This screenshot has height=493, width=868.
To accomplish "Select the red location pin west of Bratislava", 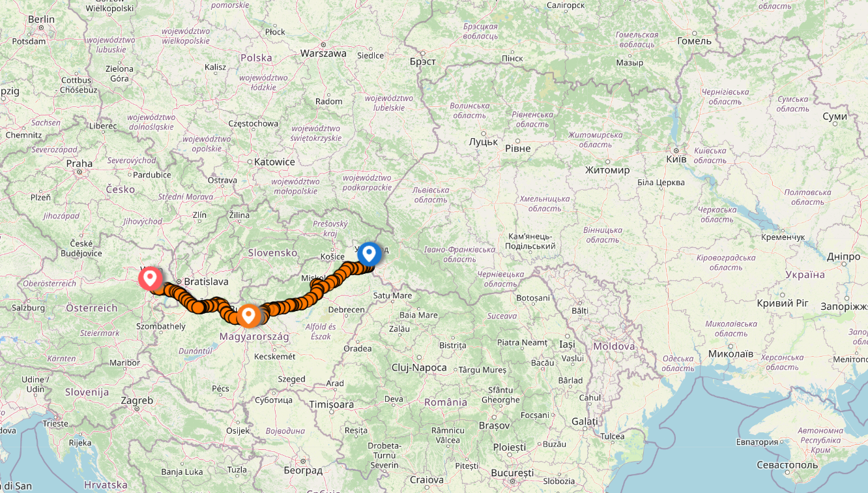I will click(151, 278).
